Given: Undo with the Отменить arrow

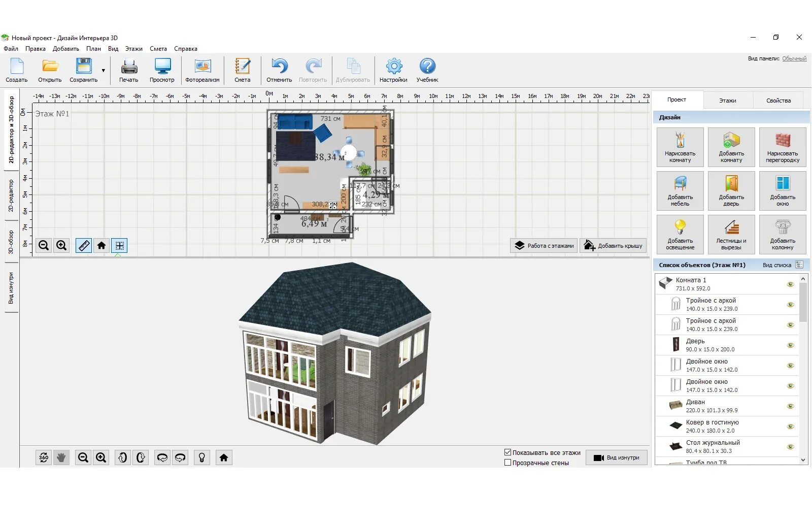Looking at the screenshot, I should 279,70.
